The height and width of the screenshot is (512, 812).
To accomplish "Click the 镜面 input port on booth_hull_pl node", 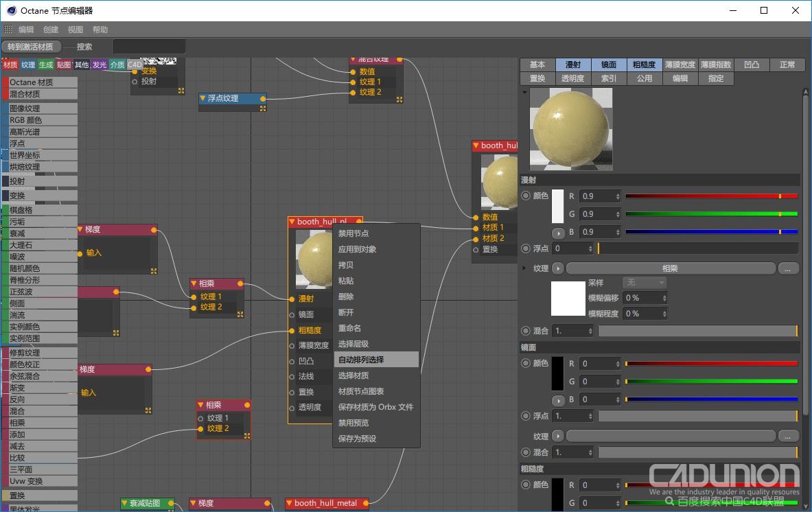I will (x=292, y=315).
